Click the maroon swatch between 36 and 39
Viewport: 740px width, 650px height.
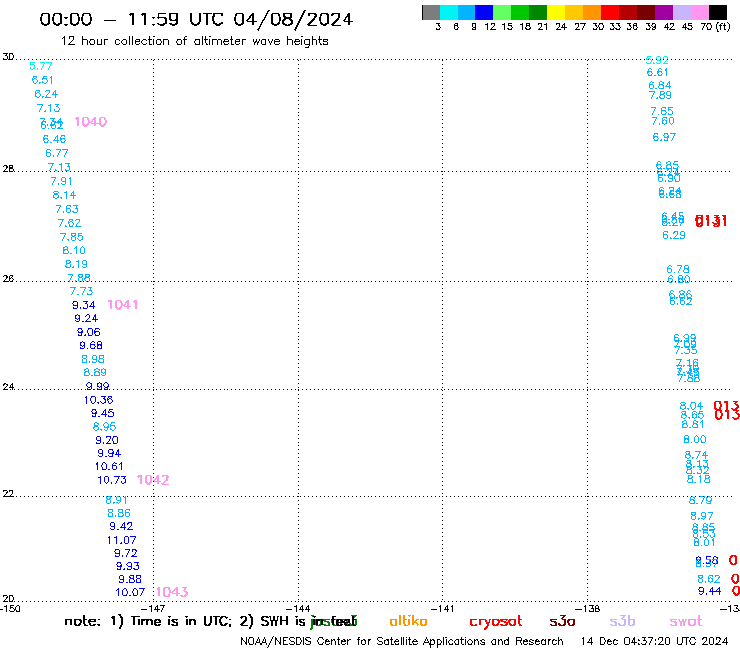coord(646,12)
